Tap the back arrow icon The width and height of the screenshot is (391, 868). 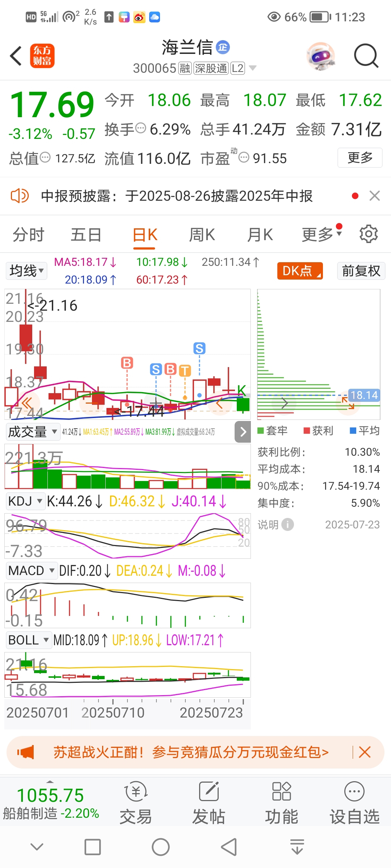(16, 56)
